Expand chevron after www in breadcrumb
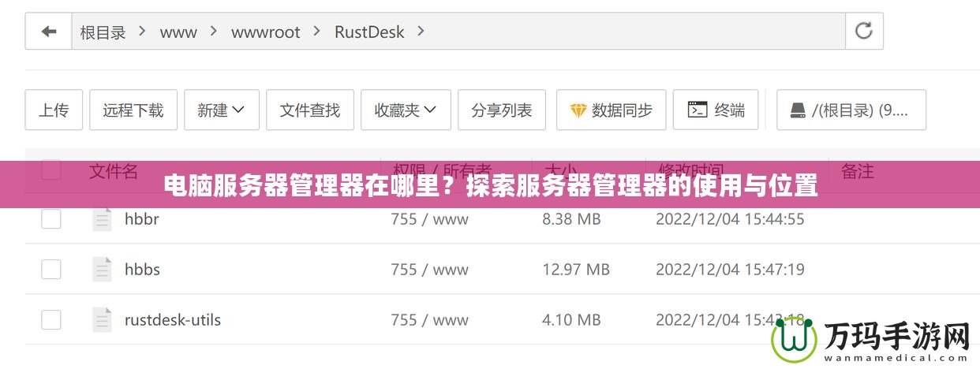This screenshot has width=980, height=369. coord(213,32)
